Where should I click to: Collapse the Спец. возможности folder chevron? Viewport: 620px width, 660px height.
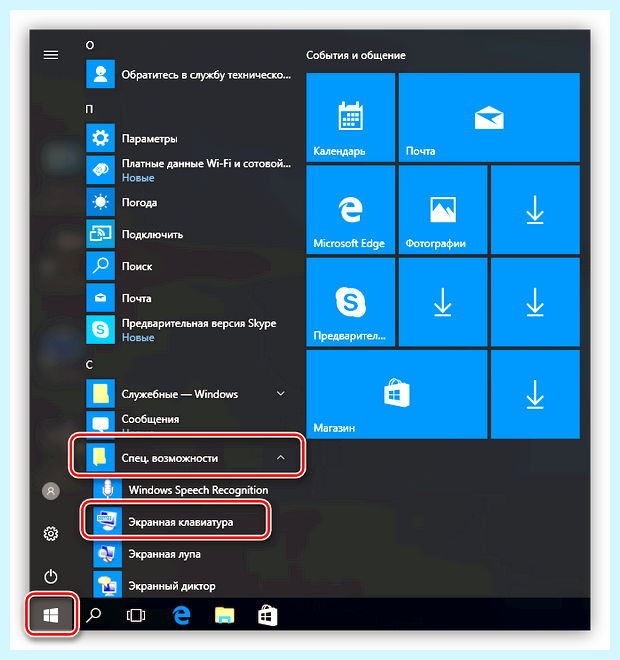(x=280, y=458)
